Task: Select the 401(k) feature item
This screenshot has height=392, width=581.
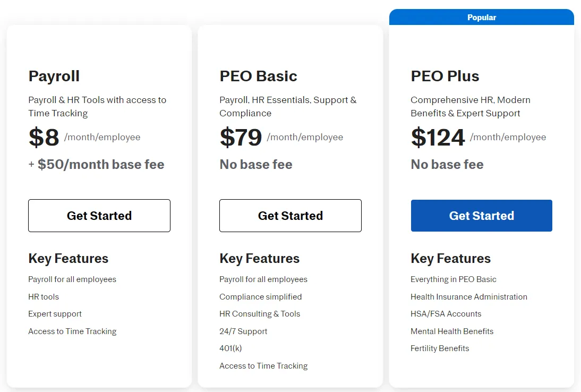Action: (230, 348)
